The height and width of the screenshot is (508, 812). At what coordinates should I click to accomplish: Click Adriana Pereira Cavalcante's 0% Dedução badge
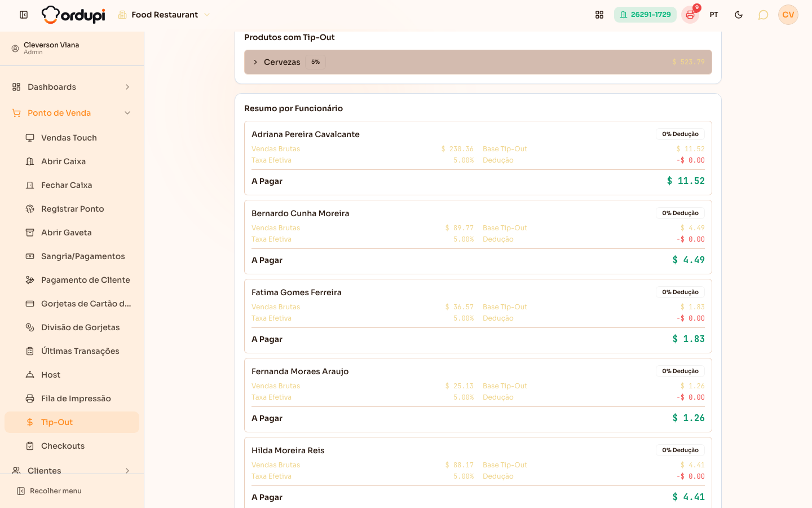(x=680, y=134)
